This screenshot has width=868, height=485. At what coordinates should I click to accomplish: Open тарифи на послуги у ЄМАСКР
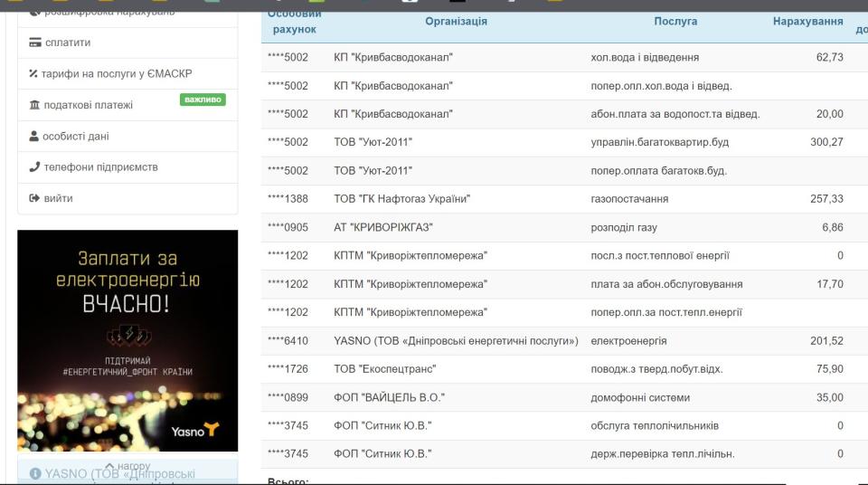pyautogui.click(x=117, y=74)
